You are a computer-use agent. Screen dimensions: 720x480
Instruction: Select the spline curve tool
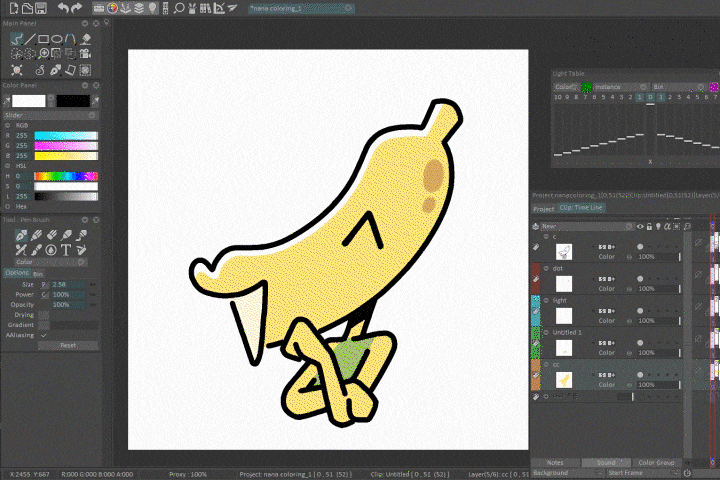point(70,39)
